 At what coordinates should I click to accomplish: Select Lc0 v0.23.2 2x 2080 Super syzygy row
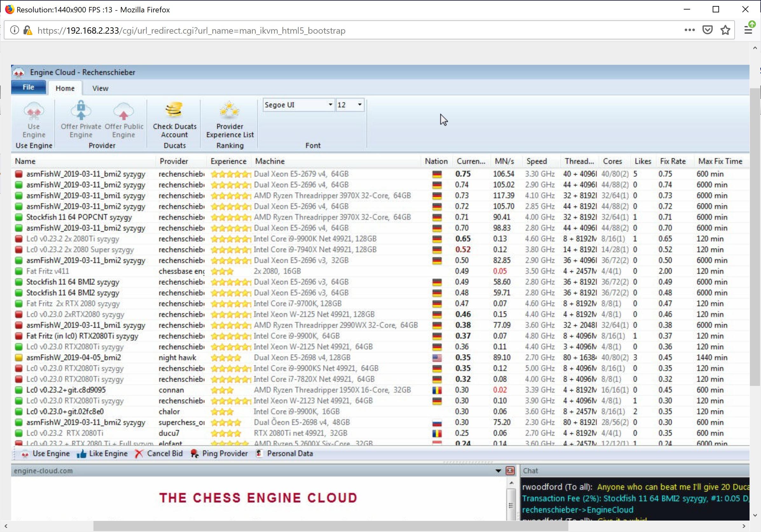click(x=380, y=250)
